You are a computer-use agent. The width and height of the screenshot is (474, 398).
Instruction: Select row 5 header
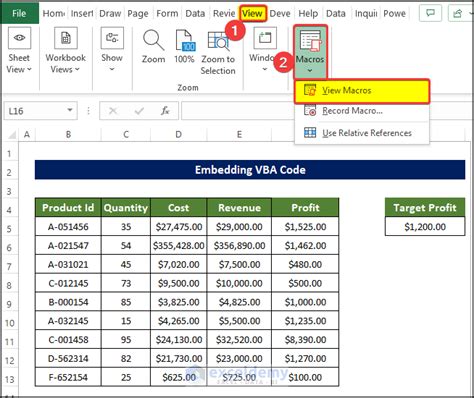pos(10,229)
